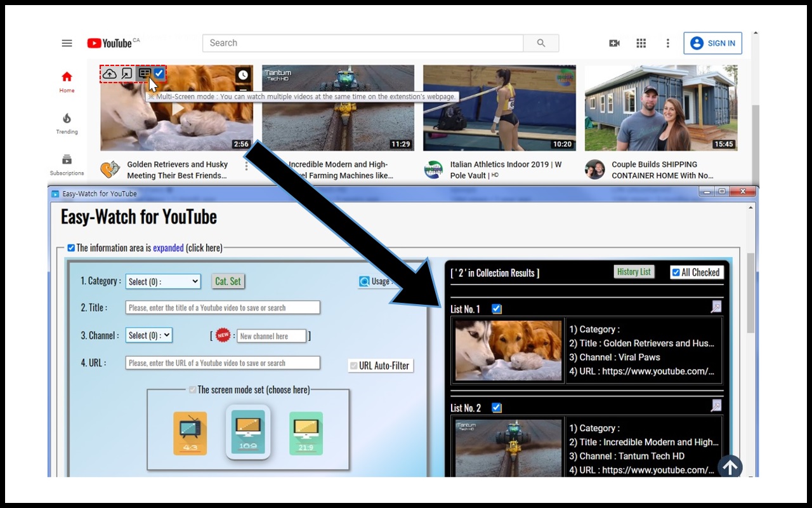The width and height of the screenshot is (812, 508).
Task: Open the shipping container home video thumbnail
Action: [x=661, y=108]
